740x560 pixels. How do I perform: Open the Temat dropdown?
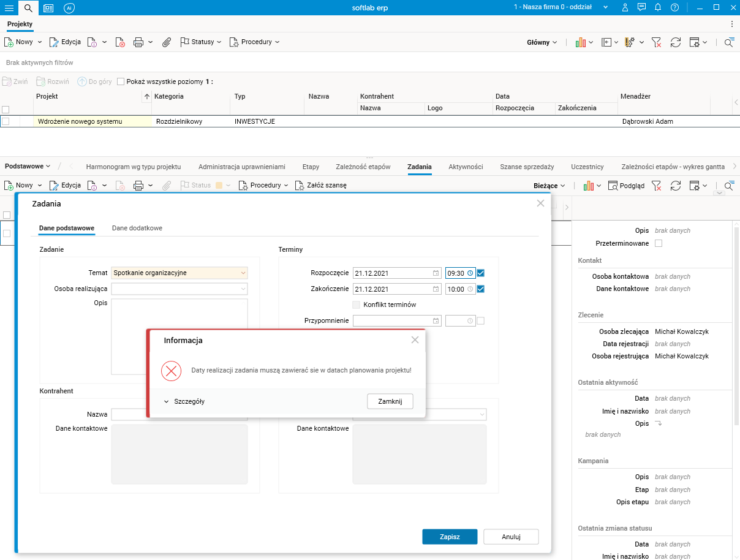(243, 273)
